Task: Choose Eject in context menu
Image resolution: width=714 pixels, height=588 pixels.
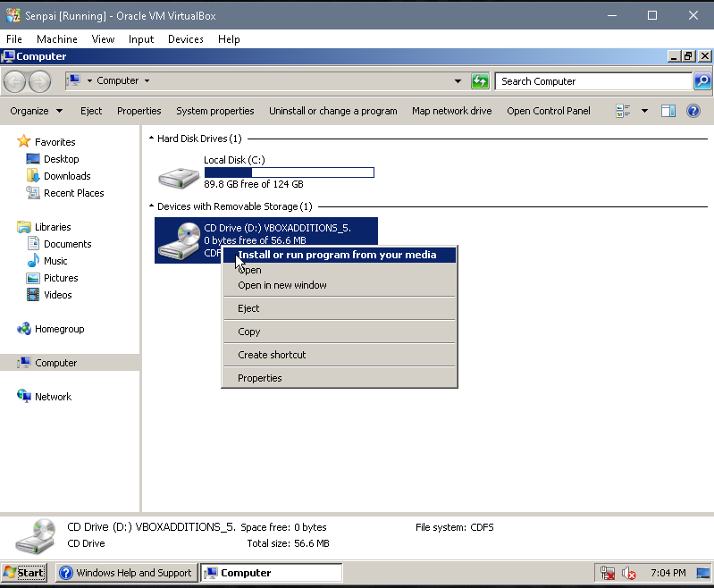Action: [340, 308]
